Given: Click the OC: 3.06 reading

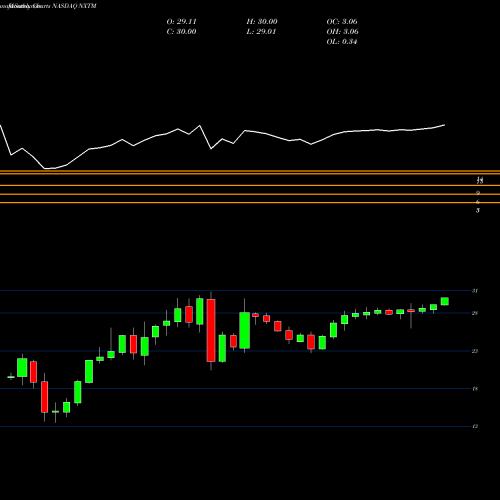Looking at the screenshot, I should click(x=342, y=22).
